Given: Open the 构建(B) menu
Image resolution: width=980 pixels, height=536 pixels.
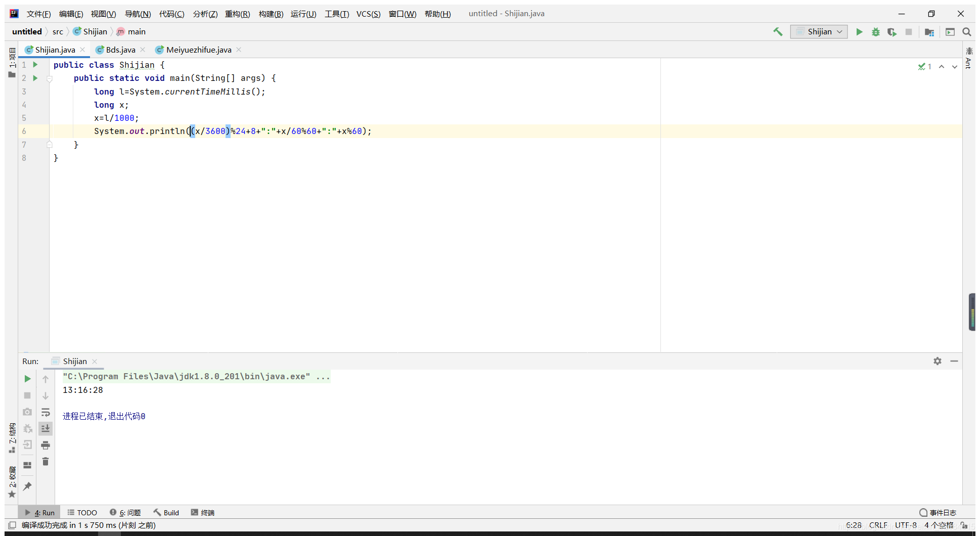Looking at the screenshot, I should pyautogui.click(x=271, y=14).
